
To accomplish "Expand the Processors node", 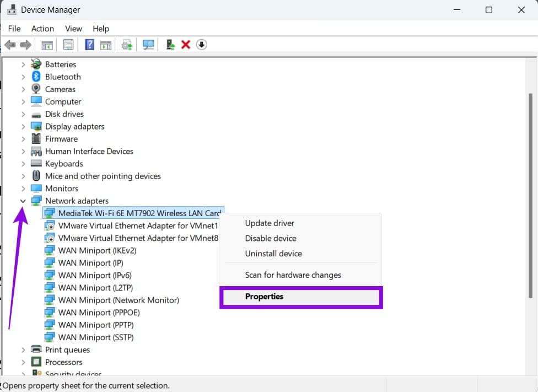I will tap(23, 362).
